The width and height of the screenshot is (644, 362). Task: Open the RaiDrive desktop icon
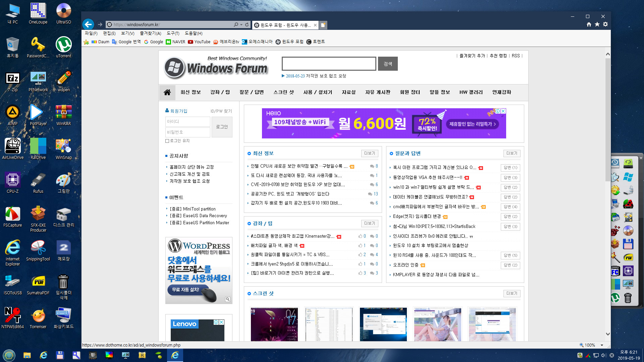[38, 149]
